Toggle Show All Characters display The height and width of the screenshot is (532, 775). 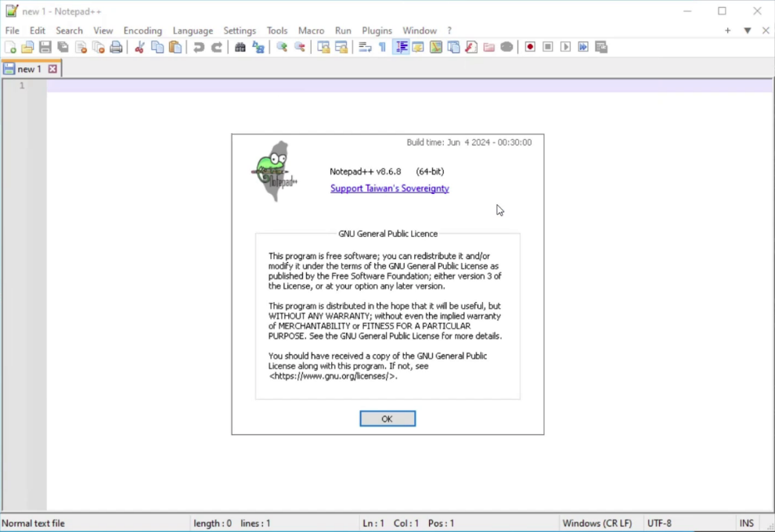click(x=383, y=47)
